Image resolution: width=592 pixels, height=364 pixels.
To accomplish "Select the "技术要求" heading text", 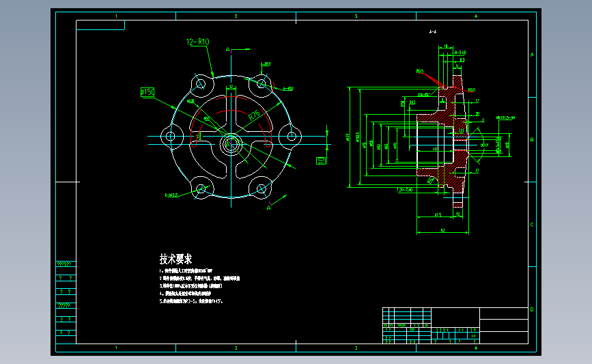I will click(175, 259).
